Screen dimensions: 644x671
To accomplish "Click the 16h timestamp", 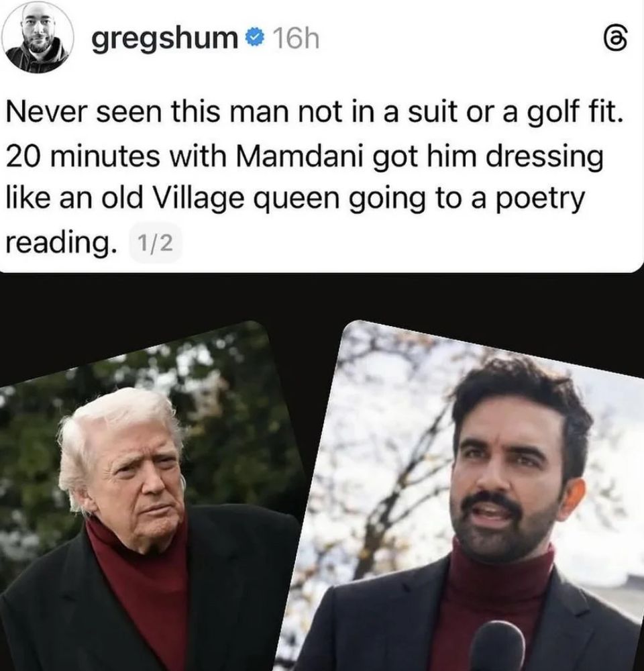I will click(x=296, y=40).
